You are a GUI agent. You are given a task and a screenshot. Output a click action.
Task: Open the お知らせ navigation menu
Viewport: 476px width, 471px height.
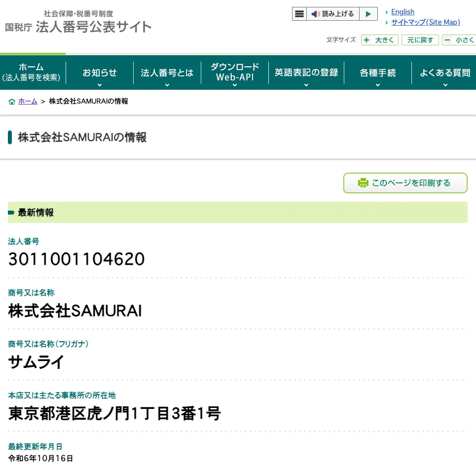pyautogui.click(x=100, y=73)
